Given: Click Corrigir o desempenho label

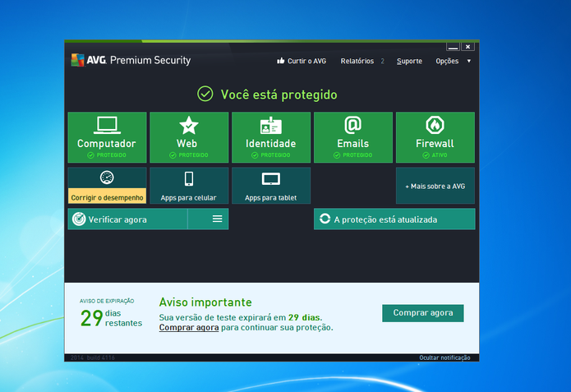Looking at the screenshot, I should 107,197.
